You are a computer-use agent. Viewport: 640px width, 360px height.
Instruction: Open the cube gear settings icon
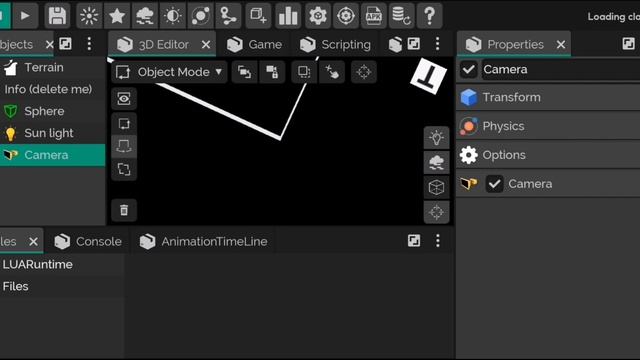point(318,16)
